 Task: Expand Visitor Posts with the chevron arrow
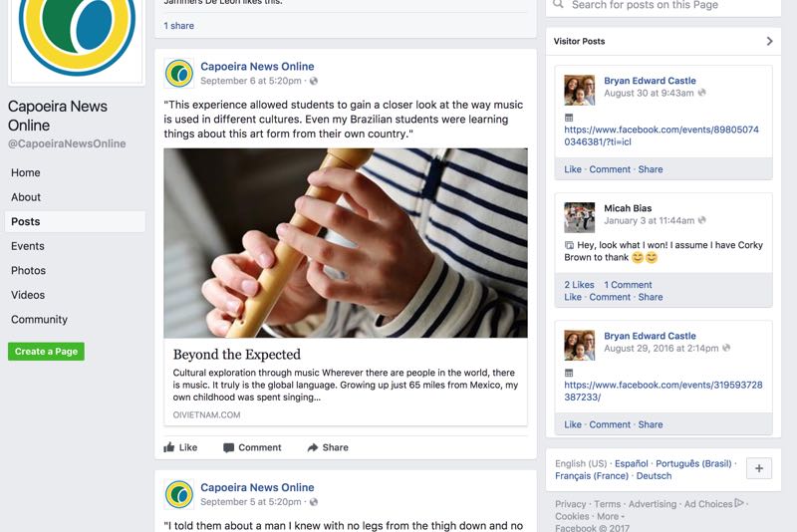(769, 41)
